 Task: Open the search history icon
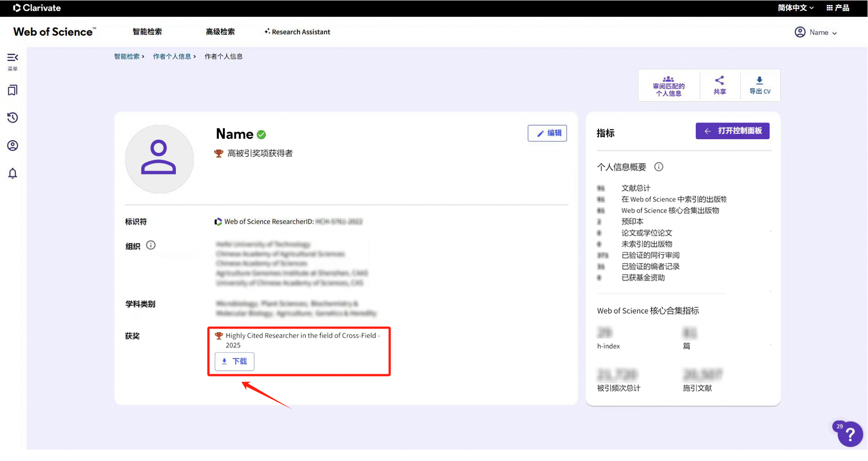pyautogui.click(x=12, y=118)
